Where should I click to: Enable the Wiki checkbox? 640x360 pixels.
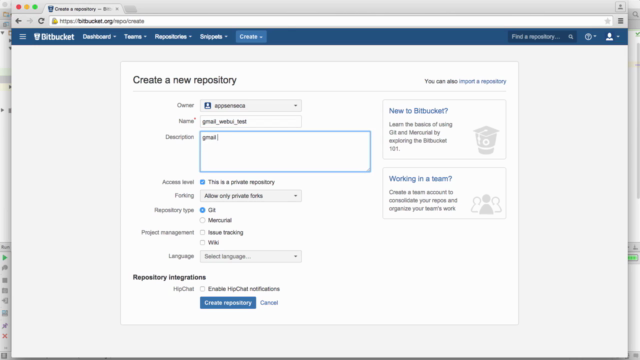tap(202, 242)
